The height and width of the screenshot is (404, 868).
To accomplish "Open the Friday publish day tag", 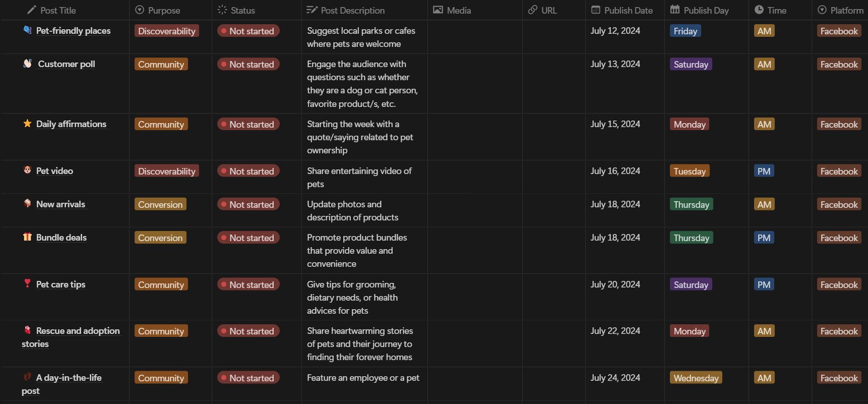I will click(685, 31).
